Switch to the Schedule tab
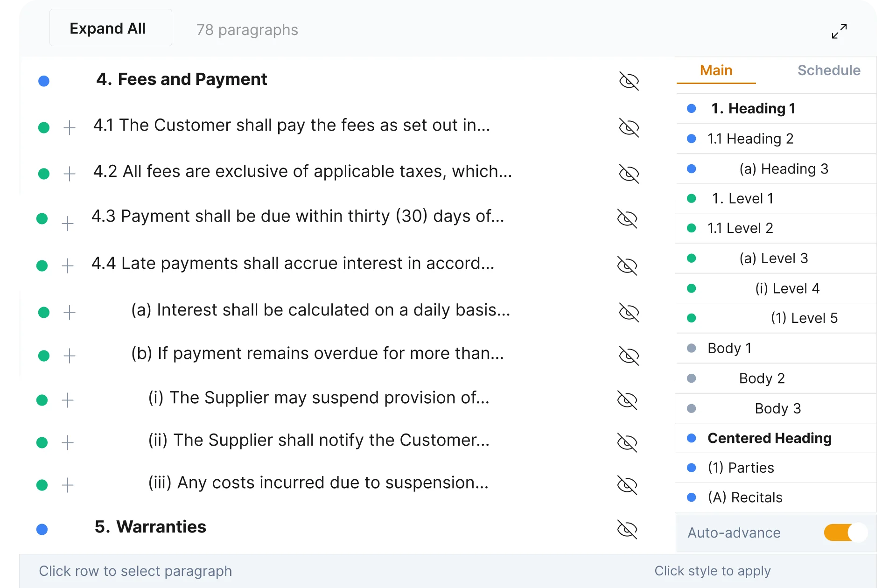 pyautogui.click(x=828, y=70)
